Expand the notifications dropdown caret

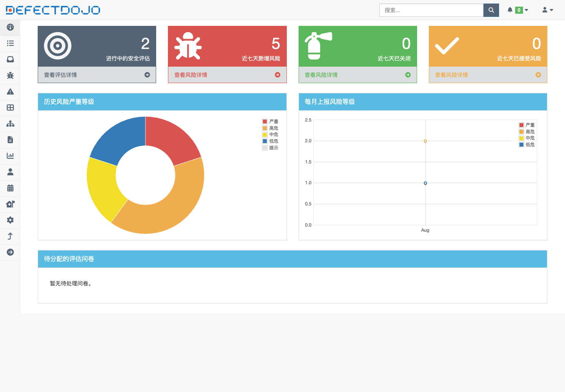[x=527, y=10]
